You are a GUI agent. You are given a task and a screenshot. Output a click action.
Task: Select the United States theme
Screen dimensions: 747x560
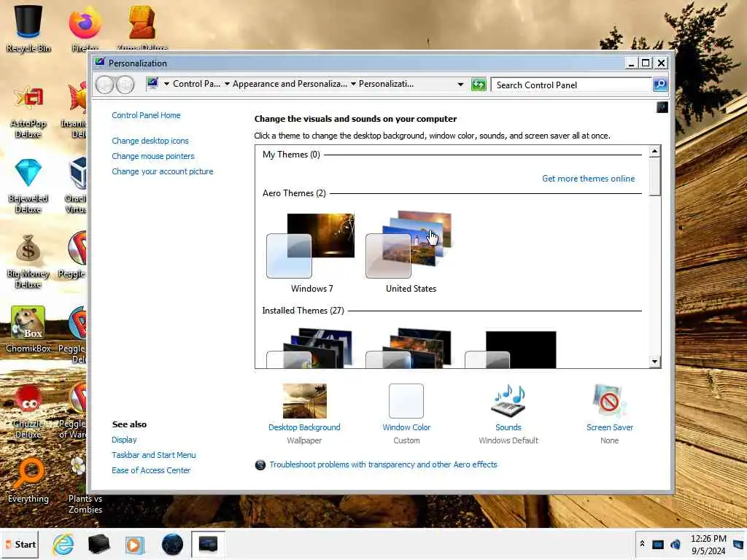click(410, 252)
